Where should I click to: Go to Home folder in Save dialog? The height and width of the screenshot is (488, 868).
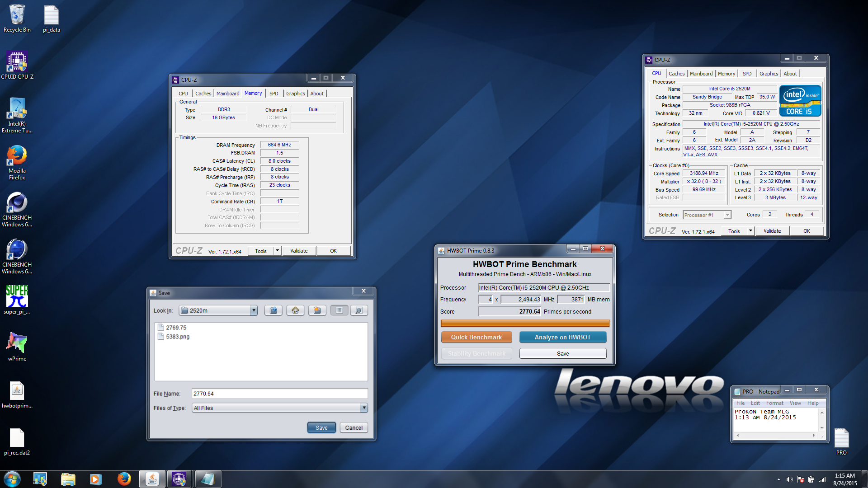coord(295,310)
